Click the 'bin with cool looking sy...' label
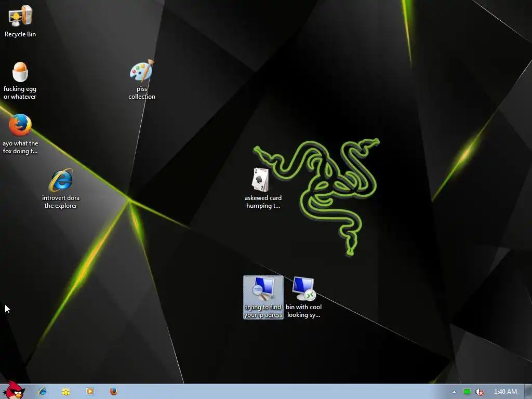The width and height of the screenshot is (532, 399). tap(303, 311)
